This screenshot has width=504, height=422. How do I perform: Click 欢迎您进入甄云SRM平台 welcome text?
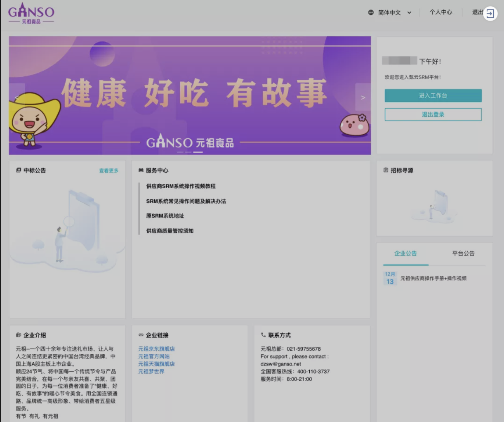pos(413,77)
